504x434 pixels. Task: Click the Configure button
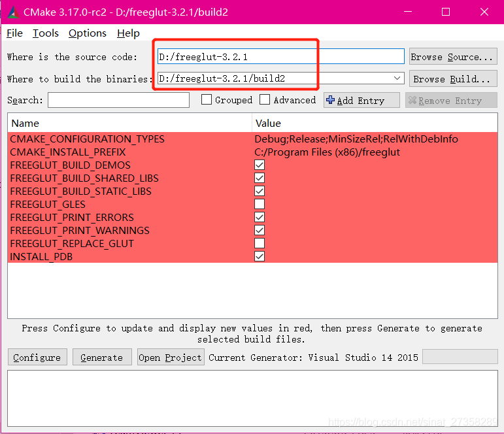click(x=37, y=357)
